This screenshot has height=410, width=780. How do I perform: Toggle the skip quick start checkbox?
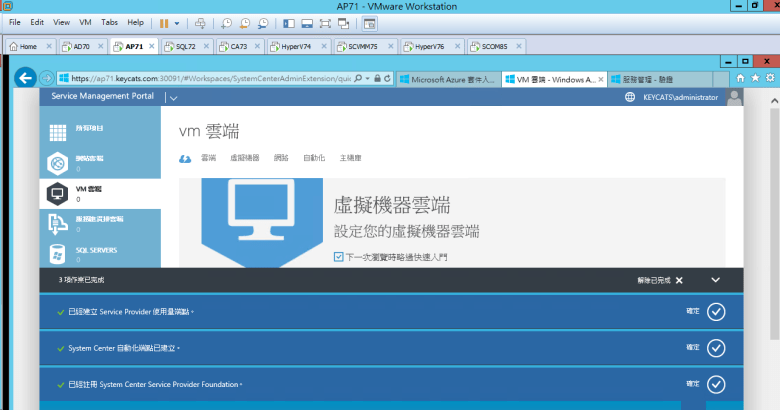(x=339, y=257)
